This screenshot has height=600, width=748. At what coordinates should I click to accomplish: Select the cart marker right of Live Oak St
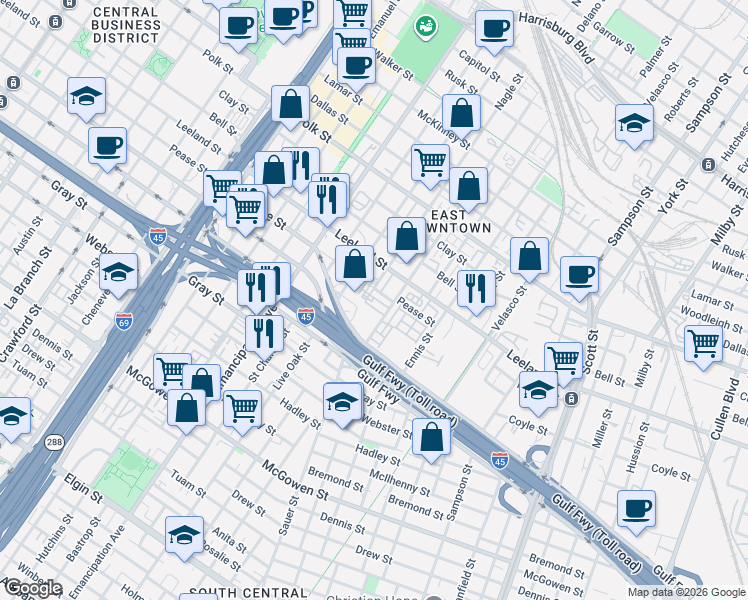[x=242, y=411]
